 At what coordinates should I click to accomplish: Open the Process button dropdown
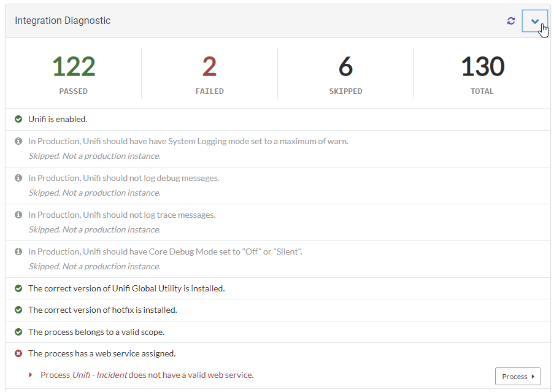[x=518, y=376]
